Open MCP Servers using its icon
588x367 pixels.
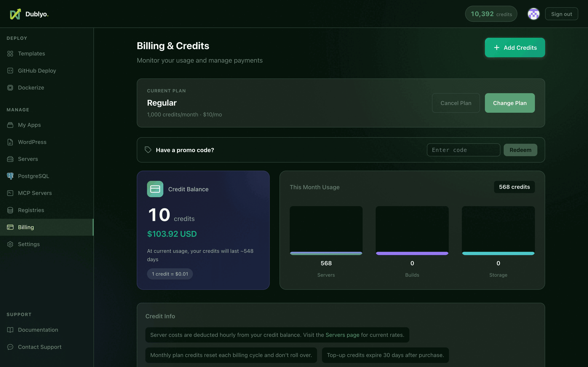click(x=10, y=193)
